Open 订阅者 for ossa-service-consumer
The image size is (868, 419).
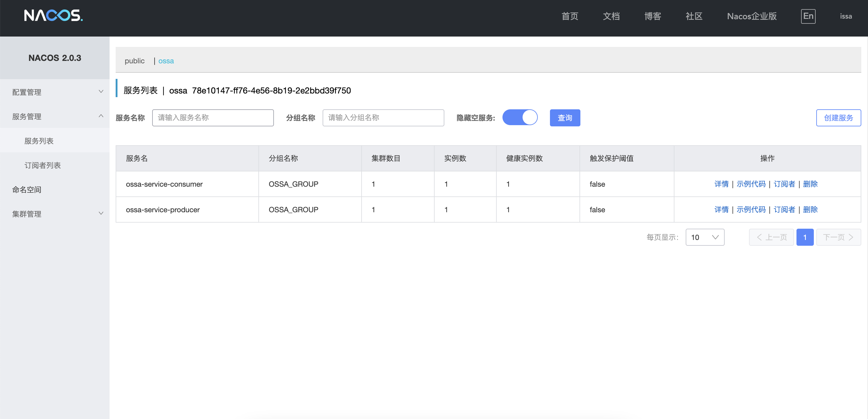(x=784, y=184)
